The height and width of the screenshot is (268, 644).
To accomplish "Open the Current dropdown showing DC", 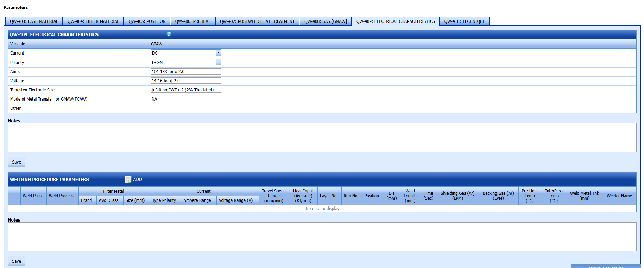I will [218, 53].
